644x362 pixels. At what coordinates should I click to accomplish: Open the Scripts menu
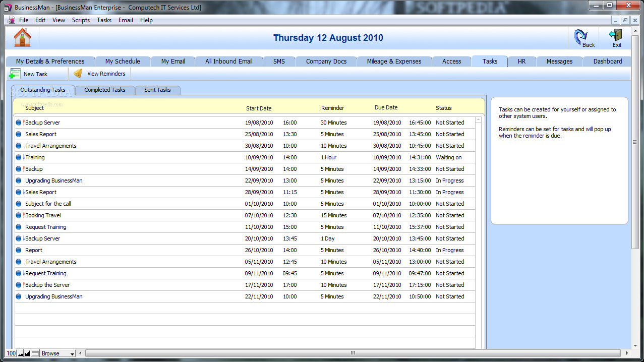click(81, 20)
